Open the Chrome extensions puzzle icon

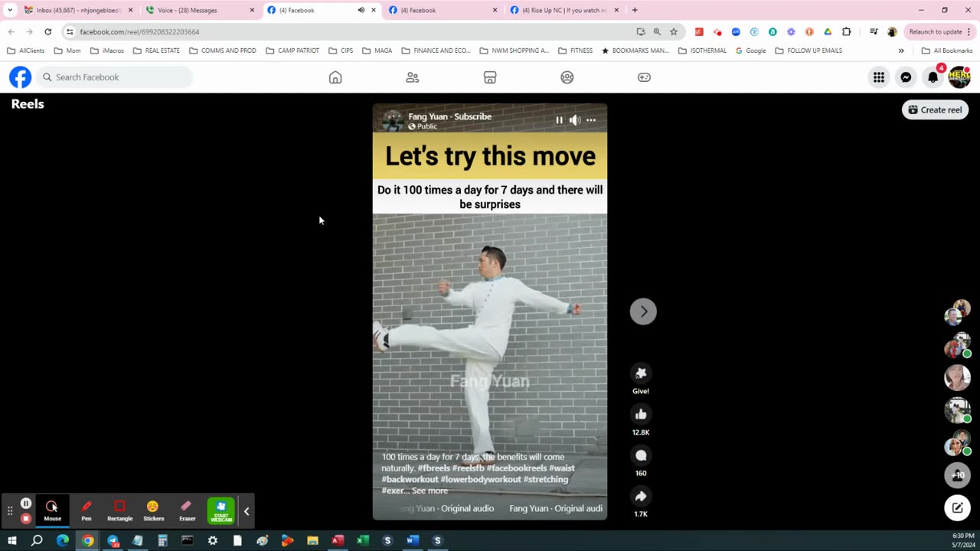click(x=846, y=31)
